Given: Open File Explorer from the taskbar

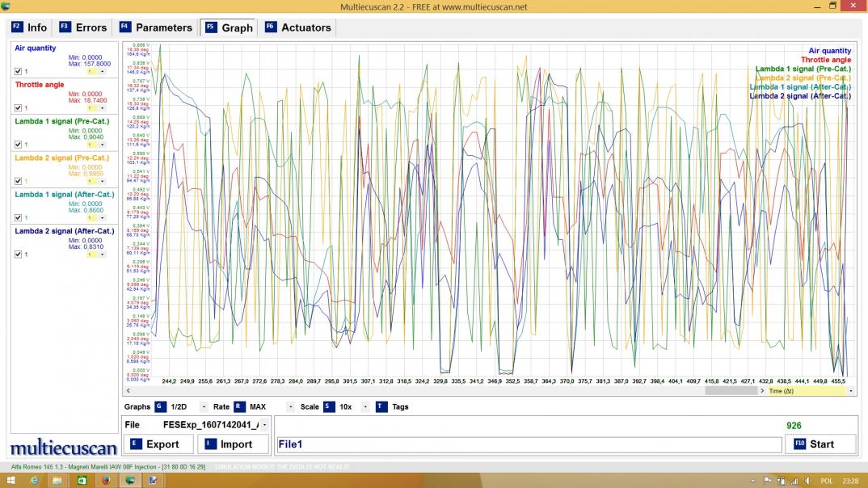Looking at the screenshot, I should 57,480.
